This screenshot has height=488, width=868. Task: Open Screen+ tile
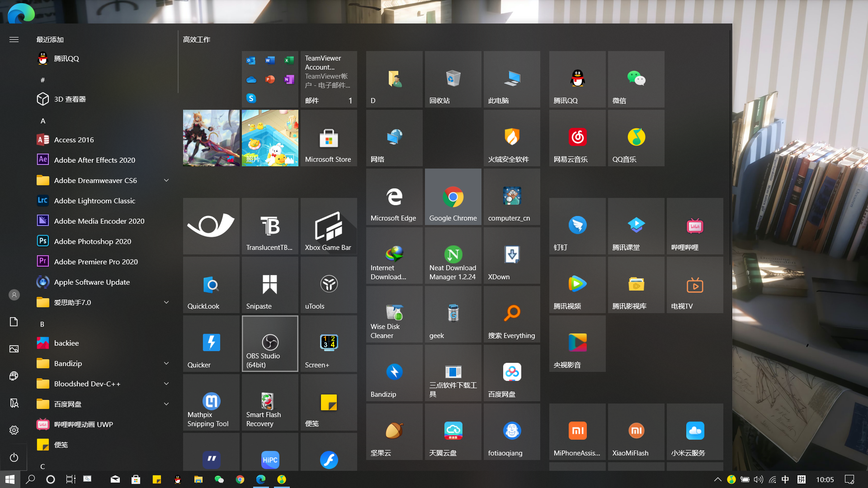[329, 343]
